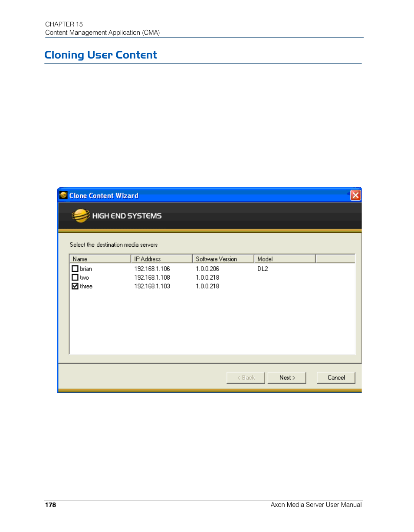The image size is (414, 532).
Task: Click software version 1.0.0.206
Action: coord(207,269)
